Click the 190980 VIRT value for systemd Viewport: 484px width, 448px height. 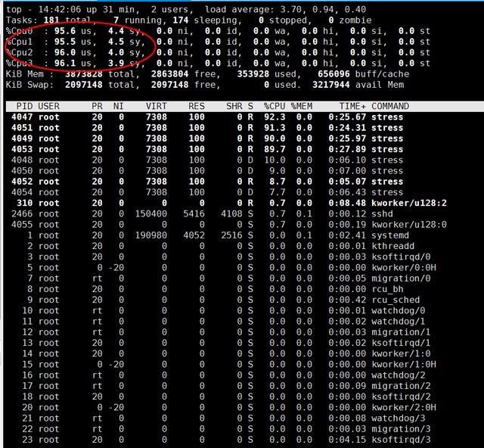click(151, 235)
